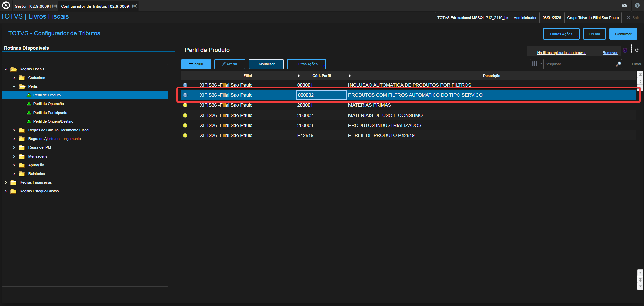Click the Perfil de Operação green triangle icon
This screenshot has width=644, height=306.
click(29, 104)
